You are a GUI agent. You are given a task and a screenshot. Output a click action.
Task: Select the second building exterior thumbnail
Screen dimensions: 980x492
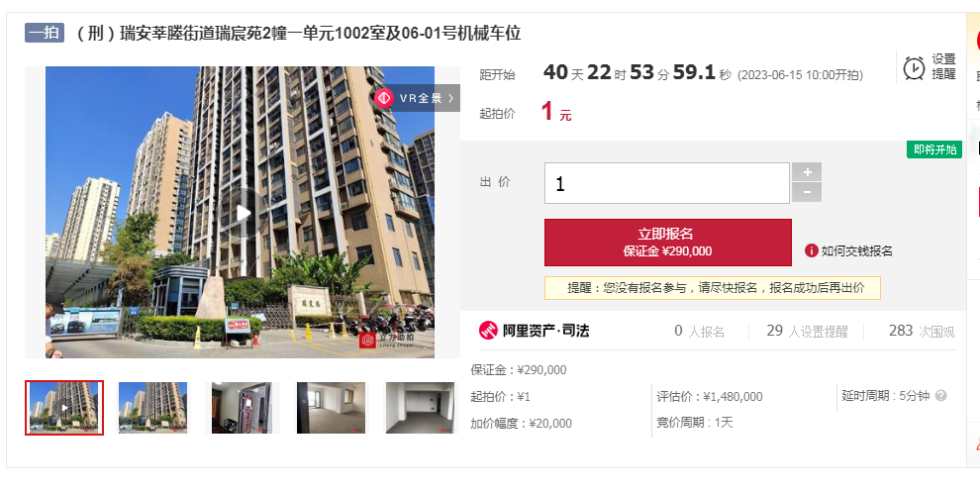(x=153, y=408)
